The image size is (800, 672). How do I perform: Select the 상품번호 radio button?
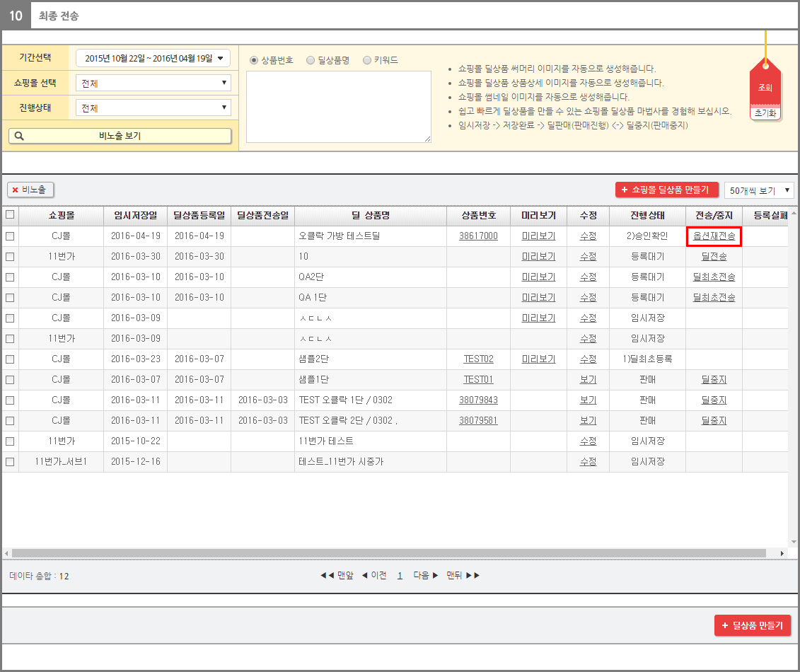(x=254, y=61)
